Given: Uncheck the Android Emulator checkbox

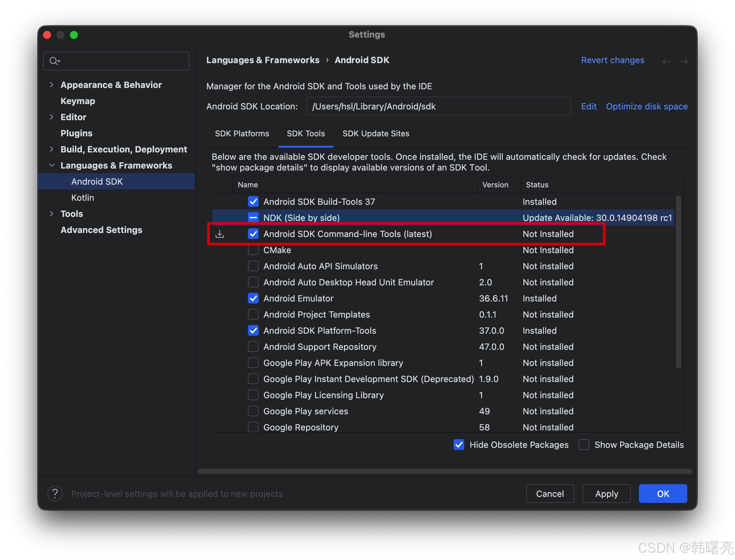Looking at the screenshot, I should [253, 298].
